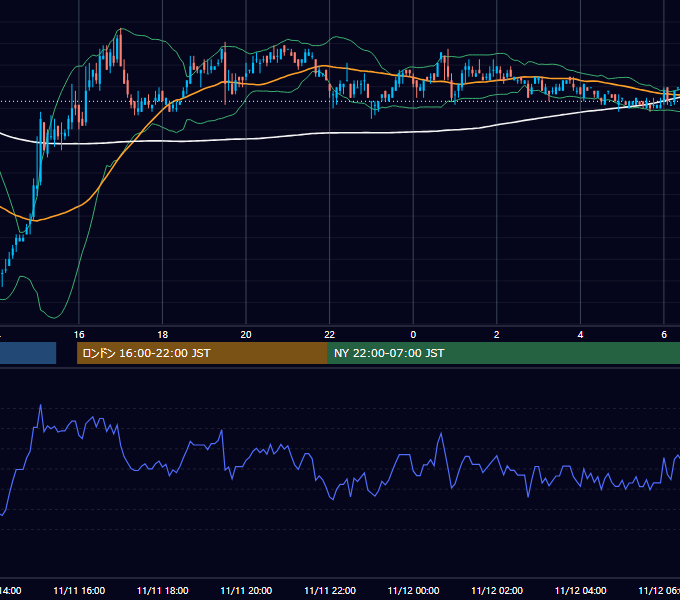Select the blue session band before London

pos(28,353)
